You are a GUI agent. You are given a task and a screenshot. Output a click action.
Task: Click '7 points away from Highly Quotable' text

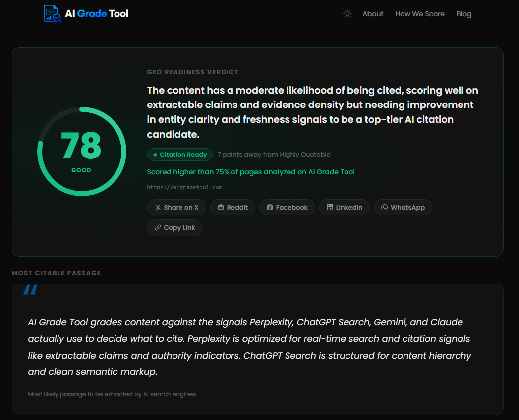[x=274, y=155]
